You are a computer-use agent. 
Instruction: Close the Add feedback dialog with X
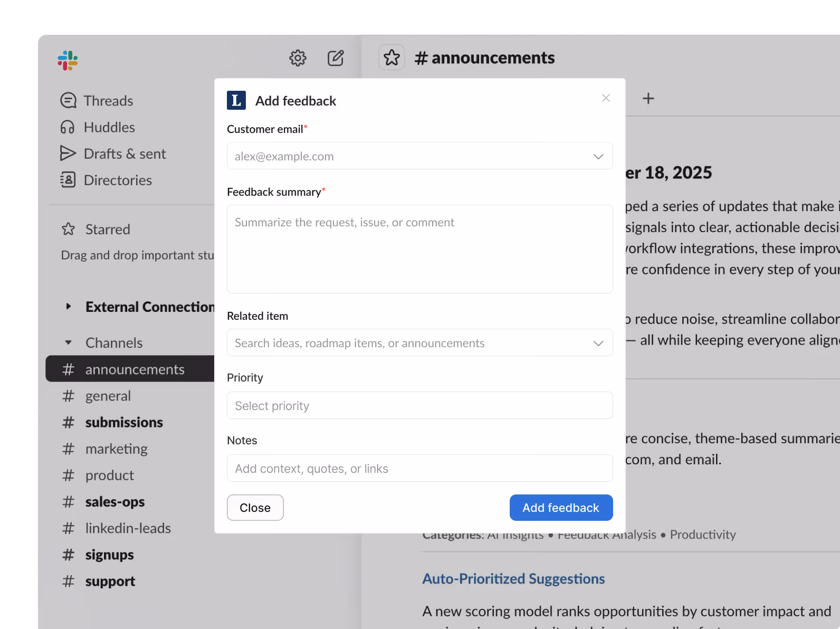pos(606,98)
